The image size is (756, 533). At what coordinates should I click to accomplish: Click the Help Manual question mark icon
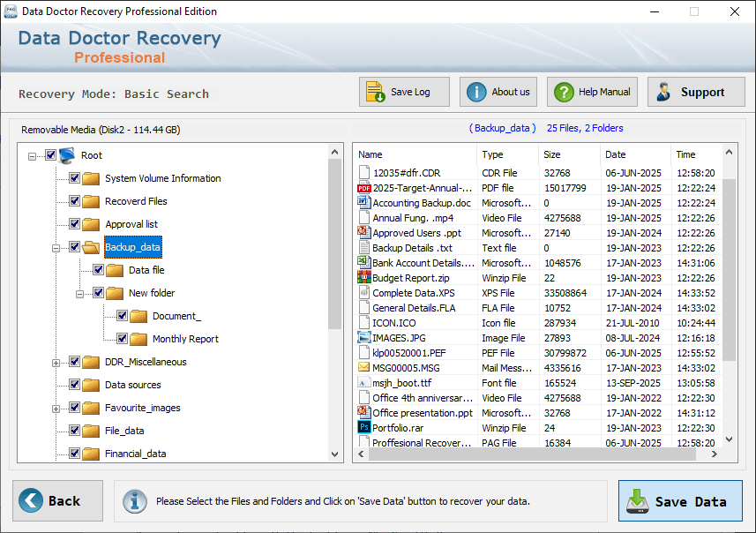564,92
